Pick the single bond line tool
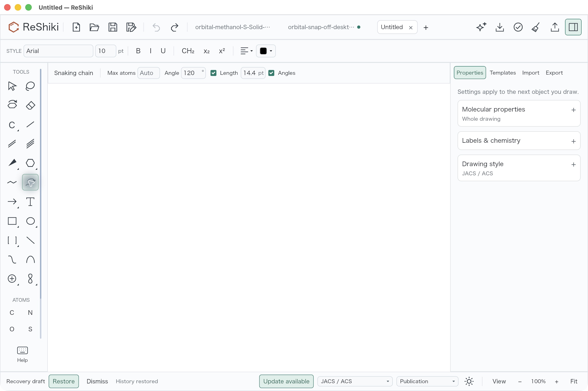This screenshot has height=391, width=588. point(30,124)
